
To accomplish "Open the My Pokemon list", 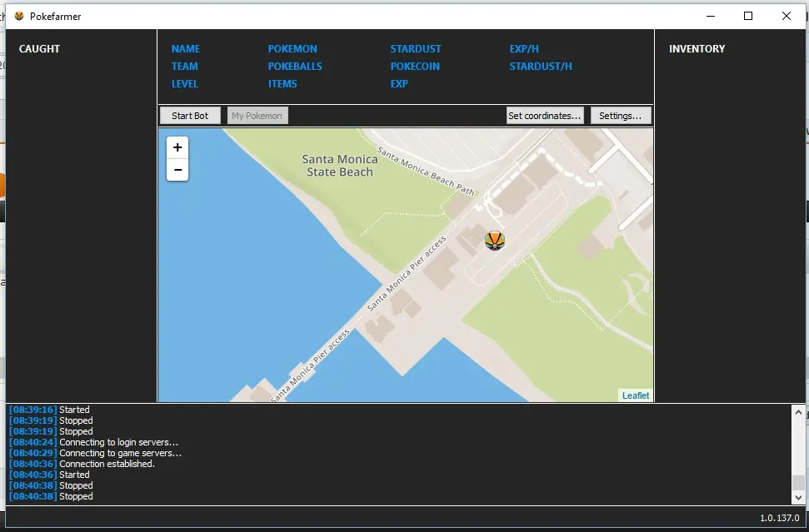I will [x=257, y=116].
